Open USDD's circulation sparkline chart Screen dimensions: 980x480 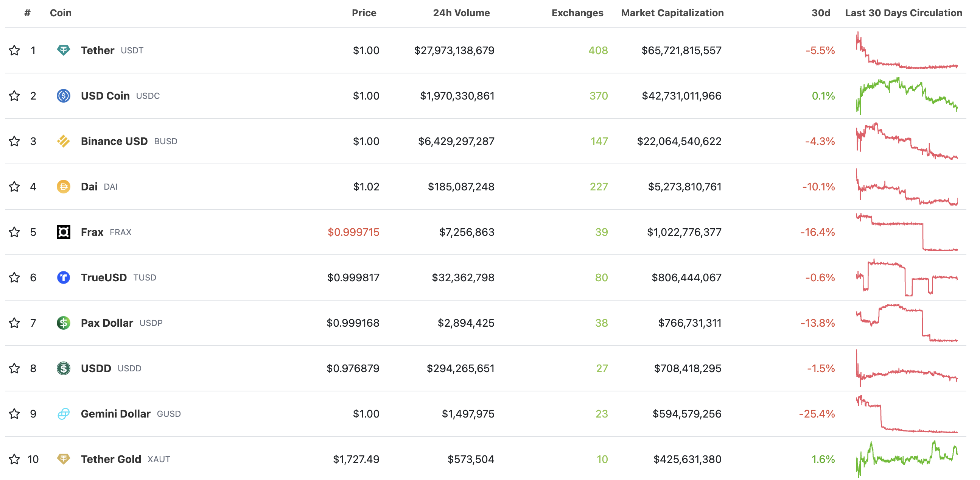[907, 368]
